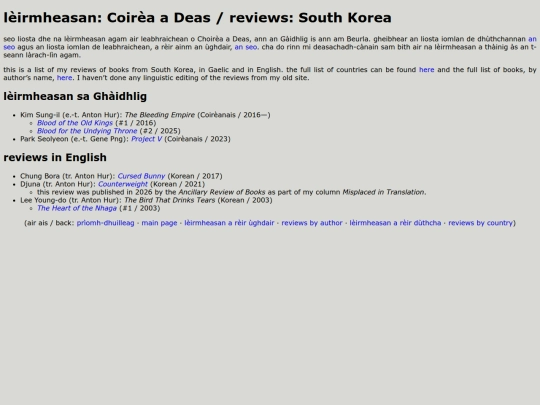
Task: Click '(Korean / 2021)' after Counterweight
Action: [177, 184]
